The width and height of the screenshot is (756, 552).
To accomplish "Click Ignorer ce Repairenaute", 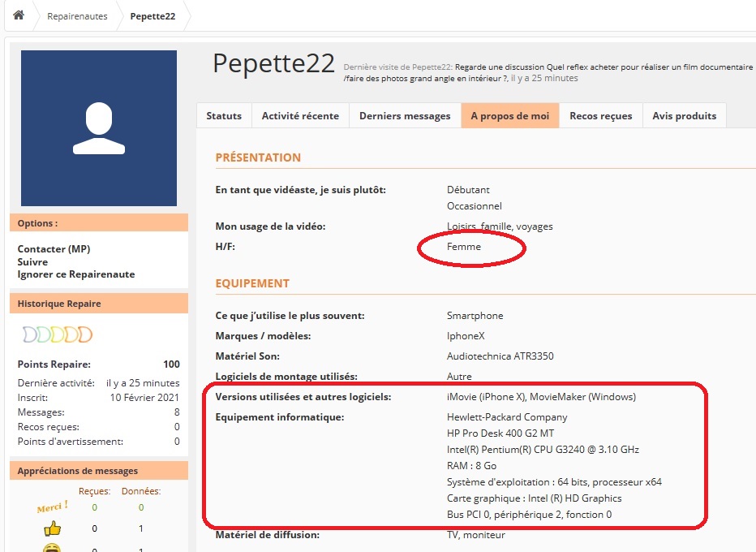I will click(x=76, y=274).
